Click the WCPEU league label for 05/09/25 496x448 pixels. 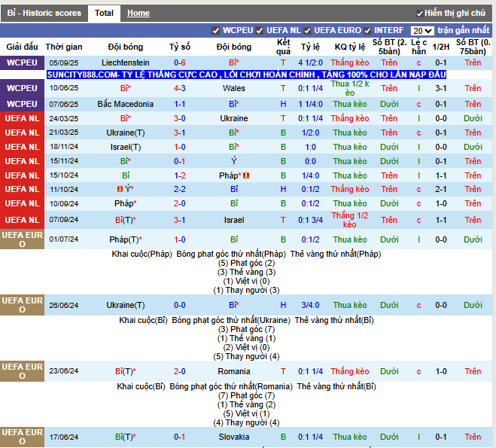(22, 62)
